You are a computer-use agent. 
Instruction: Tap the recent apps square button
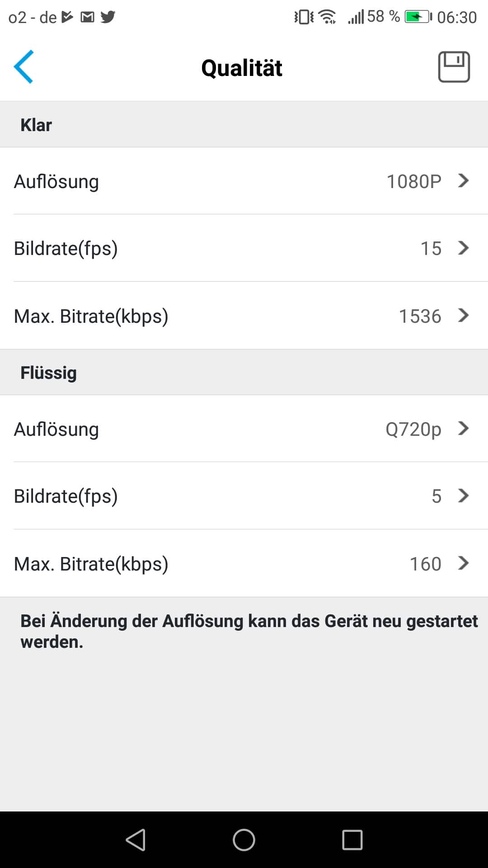point(352,840)
